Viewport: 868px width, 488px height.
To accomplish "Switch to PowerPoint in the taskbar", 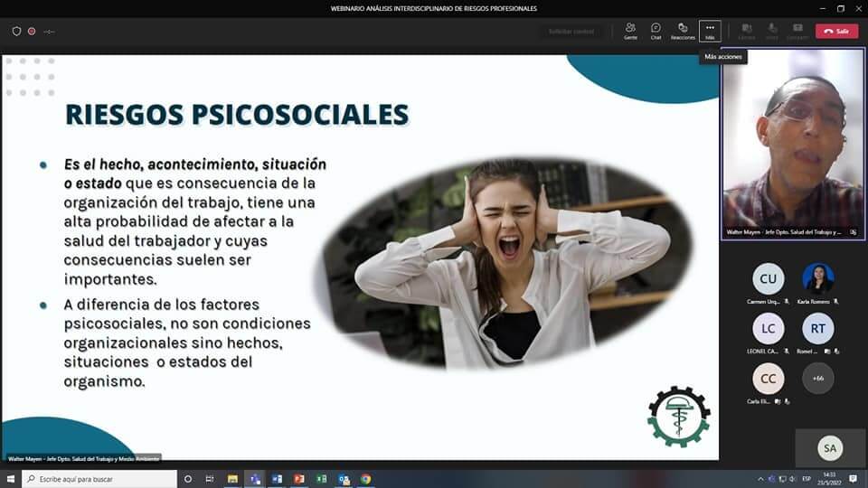I will [299, 479].
